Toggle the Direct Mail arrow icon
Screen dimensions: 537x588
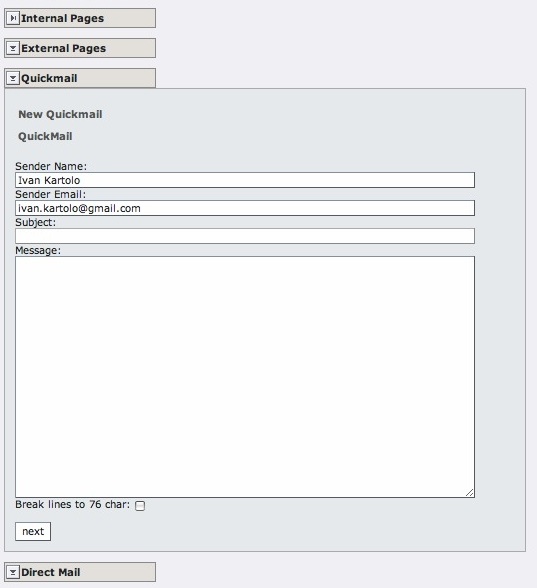pyautogui.click(x=13, y=572)
